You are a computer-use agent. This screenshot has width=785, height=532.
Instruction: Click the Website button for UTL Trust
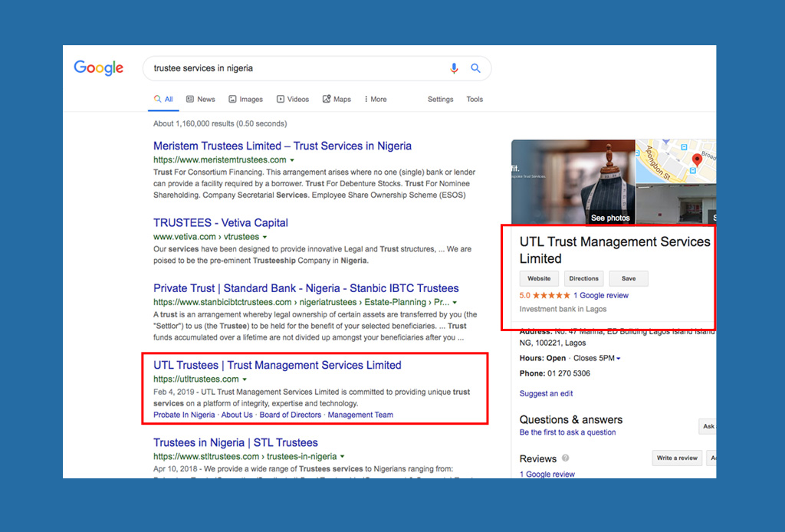(x=539, y=279)
